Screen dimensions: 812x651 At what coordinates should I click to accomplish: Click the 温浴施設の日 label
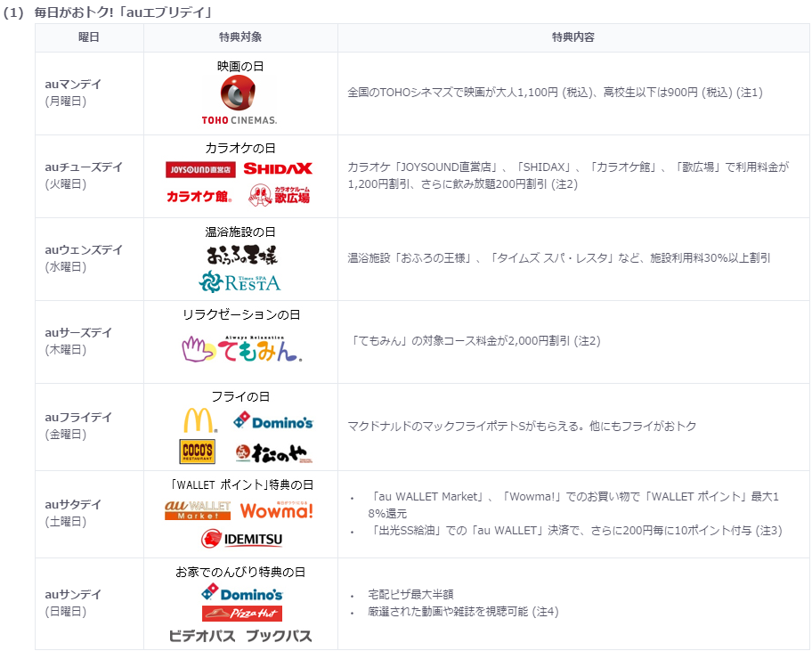pyautogui.click(x=240, y=232)
